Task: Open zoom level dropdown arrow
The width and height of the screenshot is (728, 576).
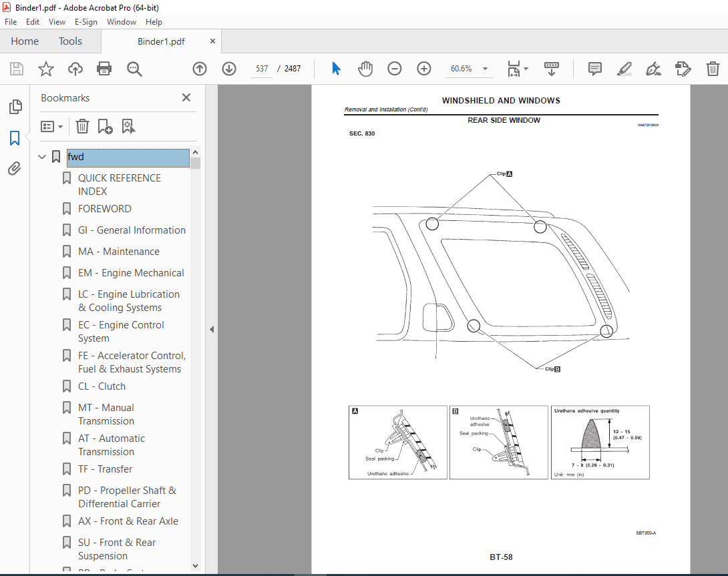Action: pos(485,69)
